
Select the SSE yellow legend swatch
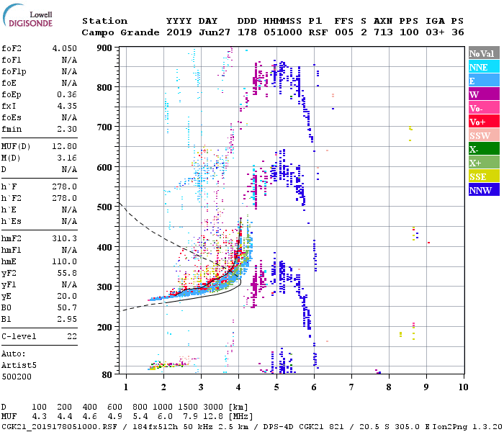pos(484,176)
